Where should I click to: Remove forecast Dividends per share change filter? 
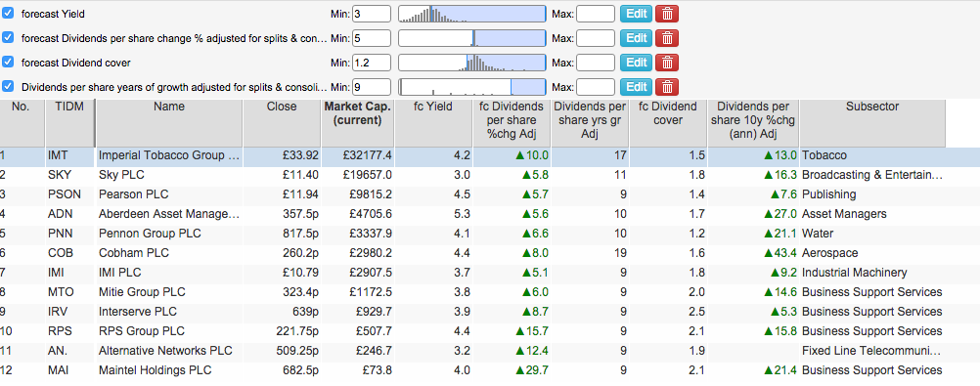(667, 38)
